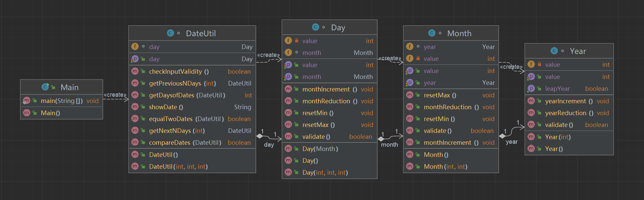Click the DateUtil class icon in header

tap(170, 33)
